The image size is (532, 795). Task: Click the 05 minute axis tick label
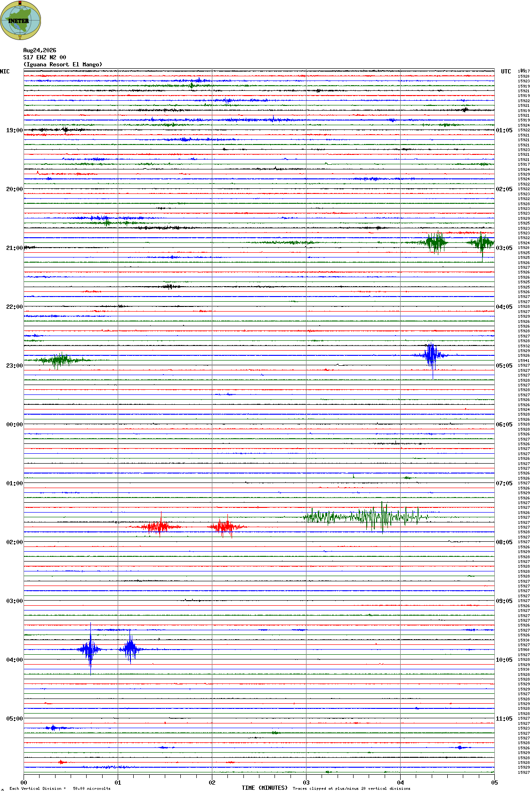coord(495,783)
